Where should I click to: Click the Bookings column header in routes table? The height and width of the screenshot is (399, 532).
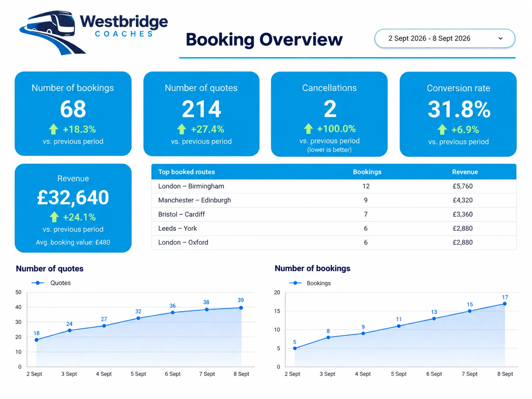(367, 172)
